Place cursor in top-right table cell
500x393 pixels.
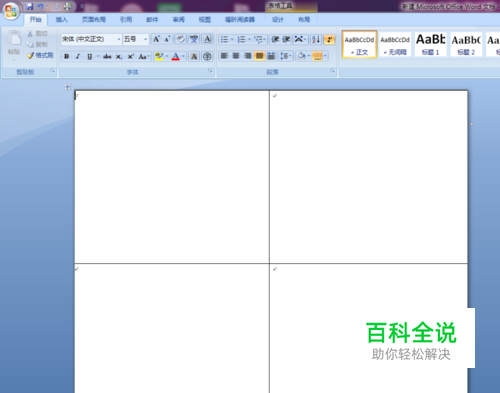[x=368, y=177]
